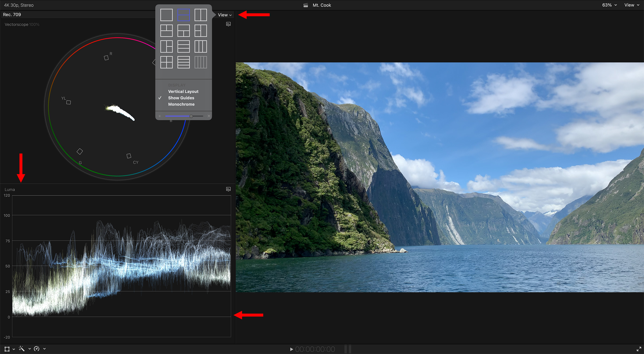Click the Mt. Cook project title
The height and width of the screenshot is (354, 644).
pyautogui.click(x=321, y=5)
